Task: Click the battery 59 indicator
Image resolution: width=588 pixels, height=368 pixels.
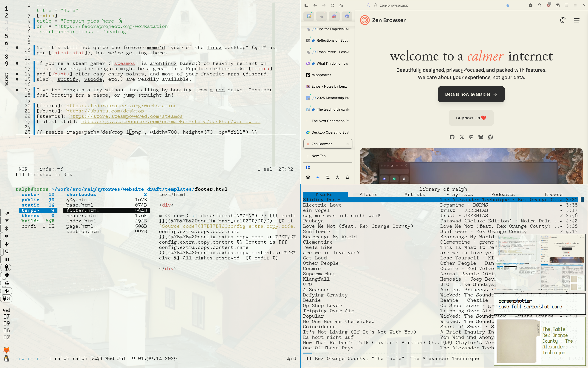Action: pyautogui.click(x=7, y=298)
